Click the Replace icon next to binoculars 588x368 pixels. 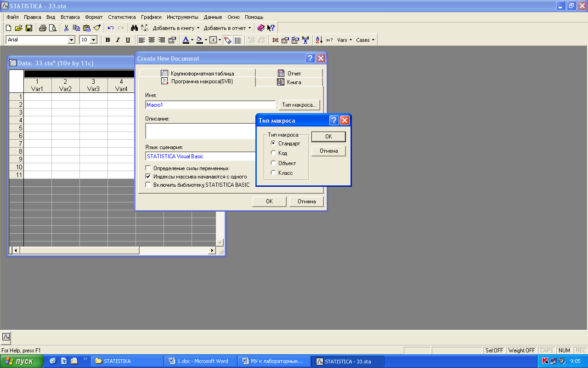145,28
